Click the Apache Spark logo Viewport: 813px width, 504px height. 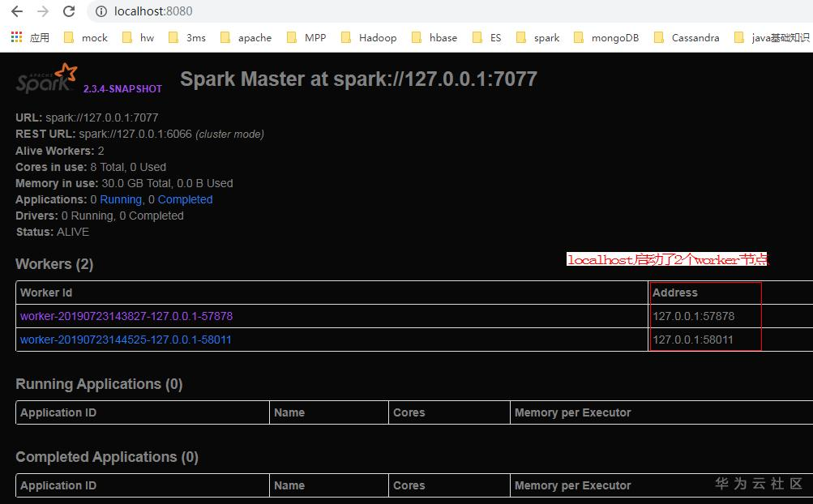[x=47, y=79]
